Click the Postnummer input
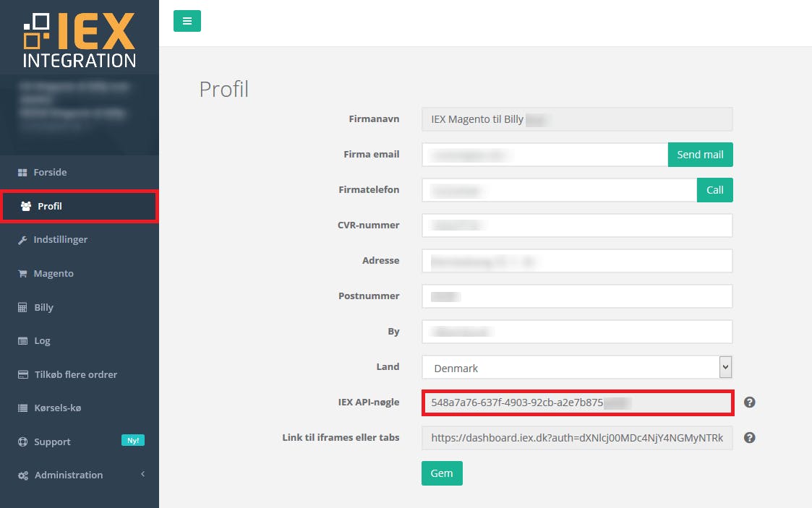The height and width of the screenshot is (508, 812). (x=577, y=296)
